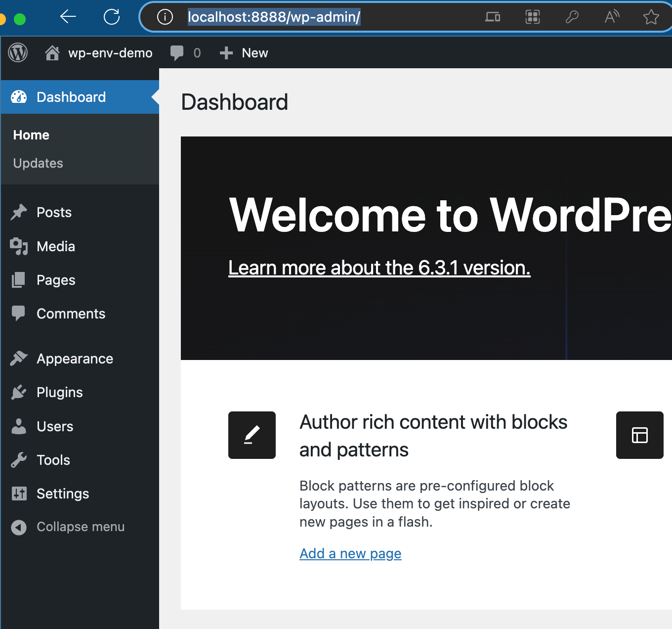Click the plus icon next to New
This screenshot has height=629, width=672.
pyautogui.click(x=226, y=53)
